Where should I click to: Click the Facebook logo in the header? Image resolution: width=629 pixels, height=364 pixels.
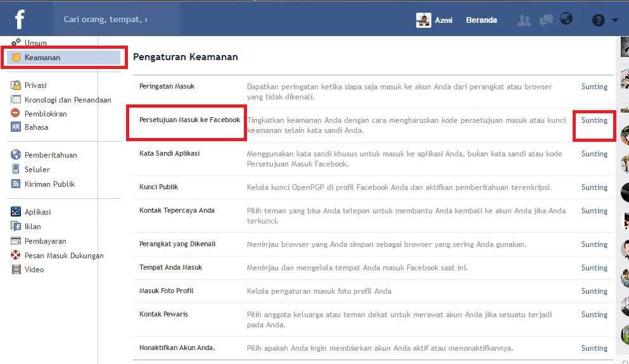pos(20,19)
